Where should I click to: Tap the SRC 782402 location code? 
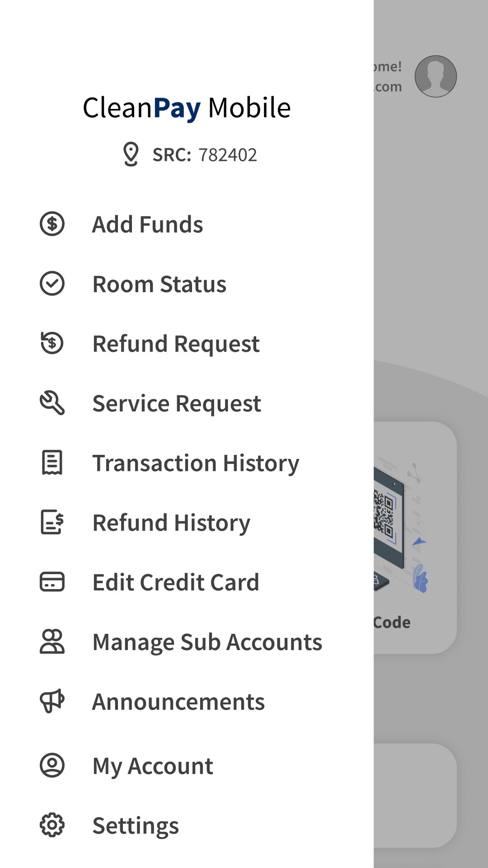(205, 155)
